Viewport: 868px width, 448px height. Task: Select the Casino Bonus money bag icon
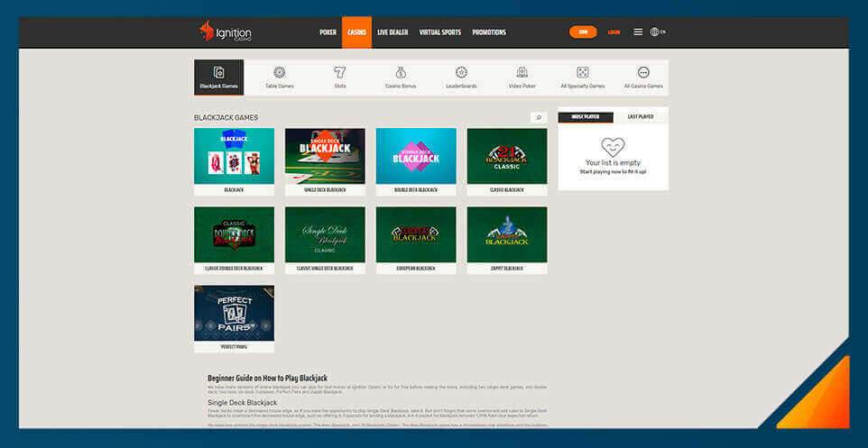[x=401, y=72]
